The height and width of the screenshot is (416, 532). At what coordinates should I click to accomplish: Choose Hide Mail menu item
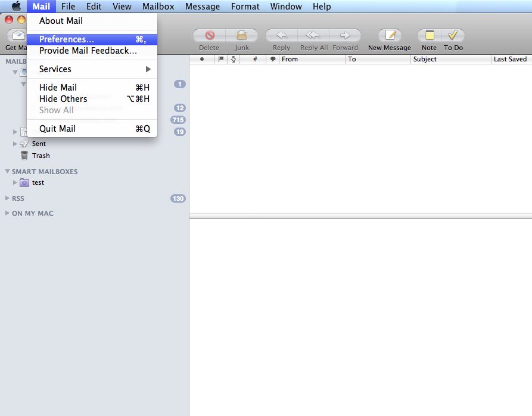coord(92,88)
